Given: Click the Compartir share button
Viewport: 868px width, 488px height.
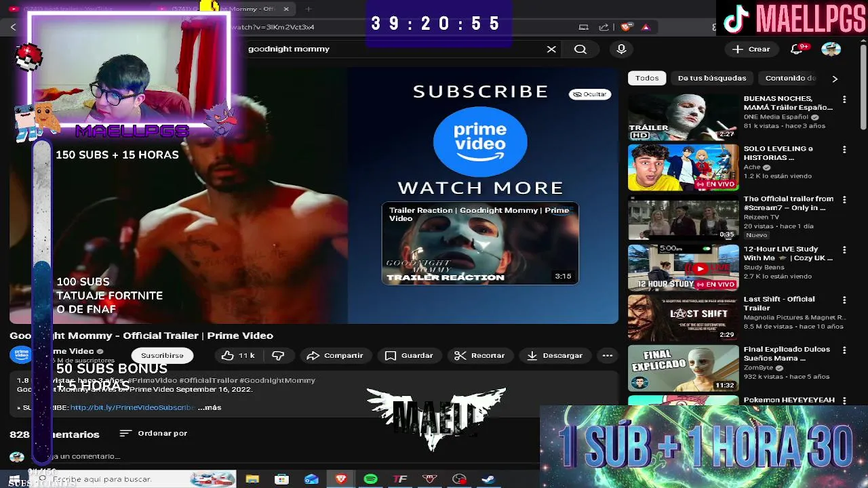Looking at the screenshot, I should pos(335,355).
